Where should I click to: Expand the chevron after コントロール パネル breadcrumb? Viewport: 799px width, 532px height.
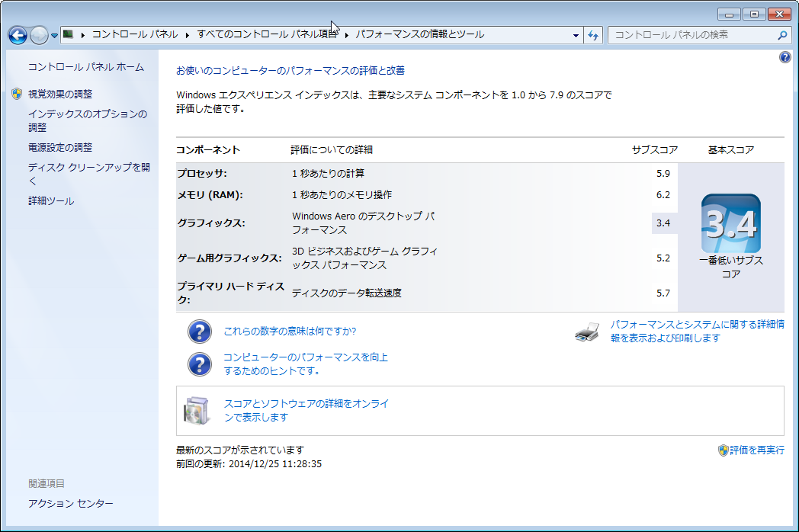click(x=187, y=34)
